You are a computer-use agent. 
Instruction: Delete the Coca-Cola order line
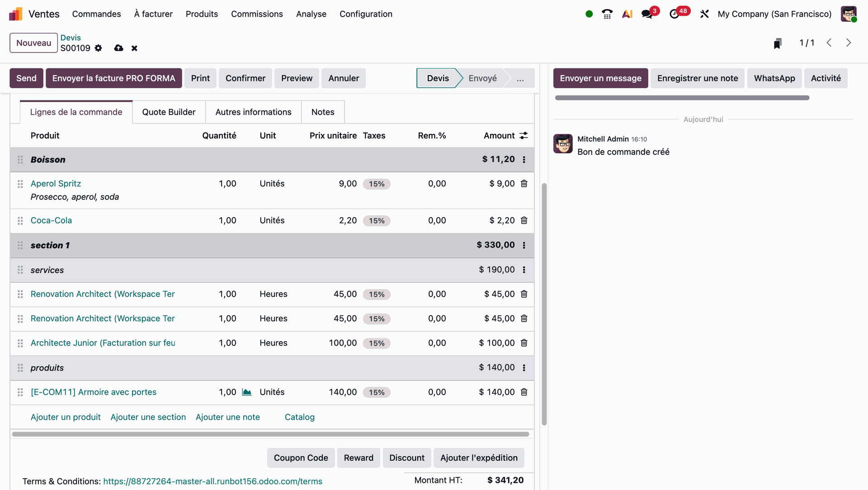[x=524, y=220]
